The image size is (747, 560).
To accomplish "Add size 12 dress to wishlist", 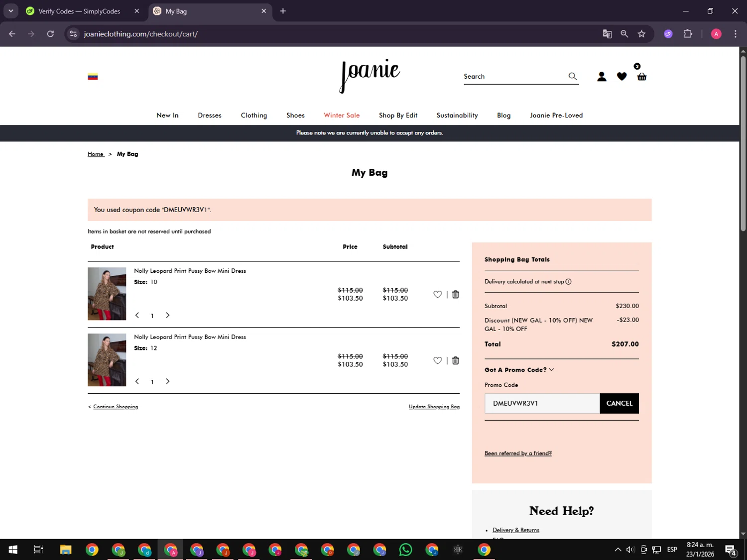I will pos(437,360).
